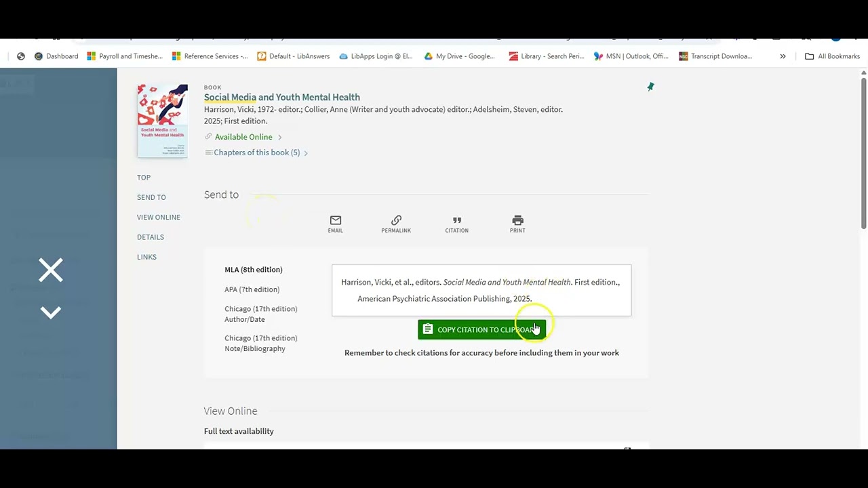The height and width of the screenshot is (488, 868).
Task: Open Payroll and Timesheet bookmark
Action: tap(124, 56)
